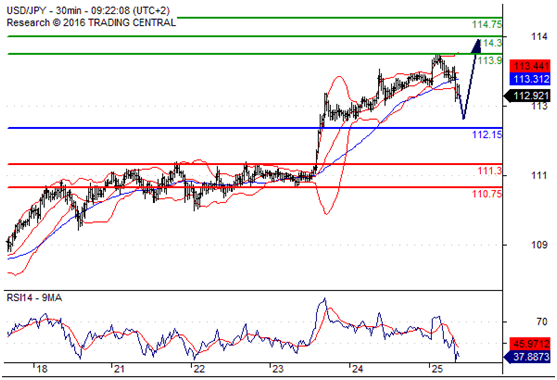Click the 109 level on price axis
The width and height of the screenshot is (557, 380).
[539, 245]
